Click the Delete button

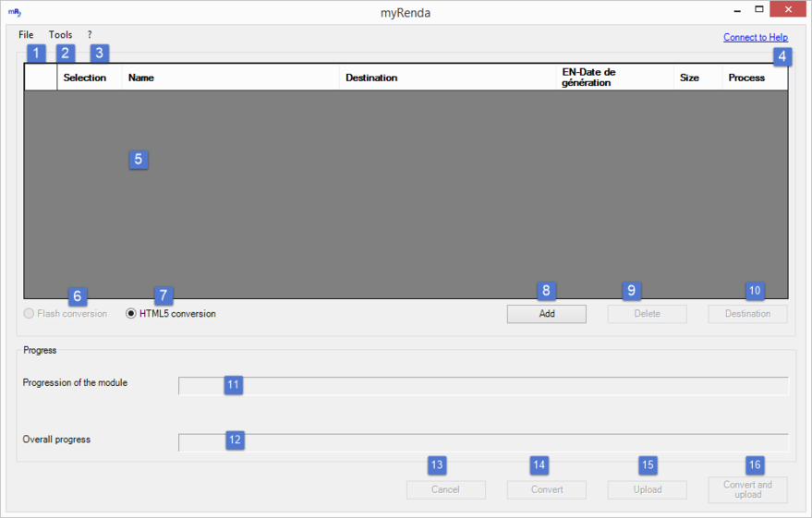pos(647,314)
